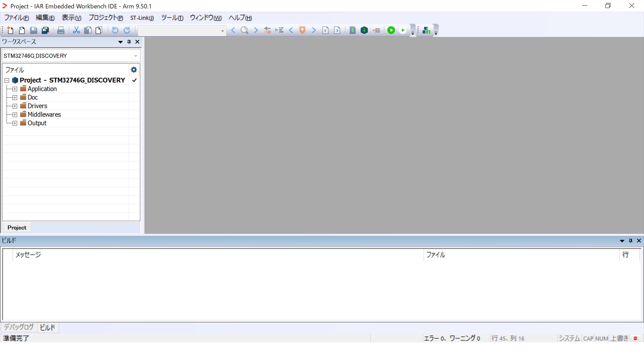Click the Save All toolbar icon
This screenshot has width=644, height=354.
45,30
